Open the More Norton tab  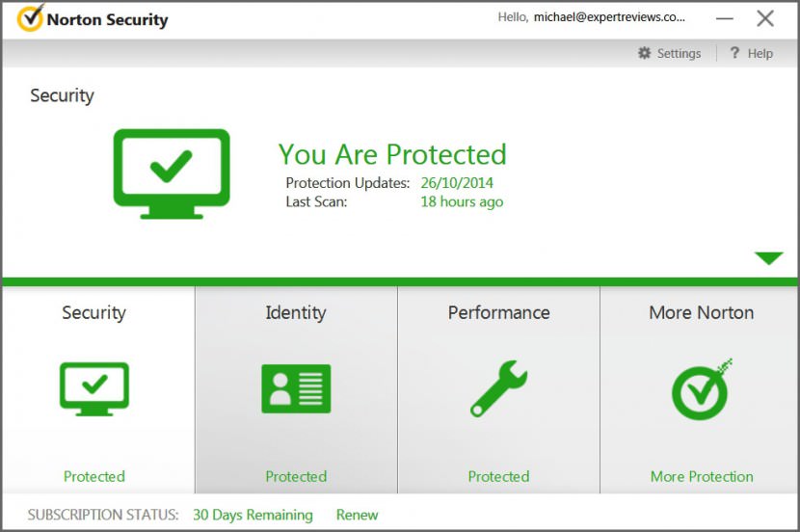[x=702, y=312]
